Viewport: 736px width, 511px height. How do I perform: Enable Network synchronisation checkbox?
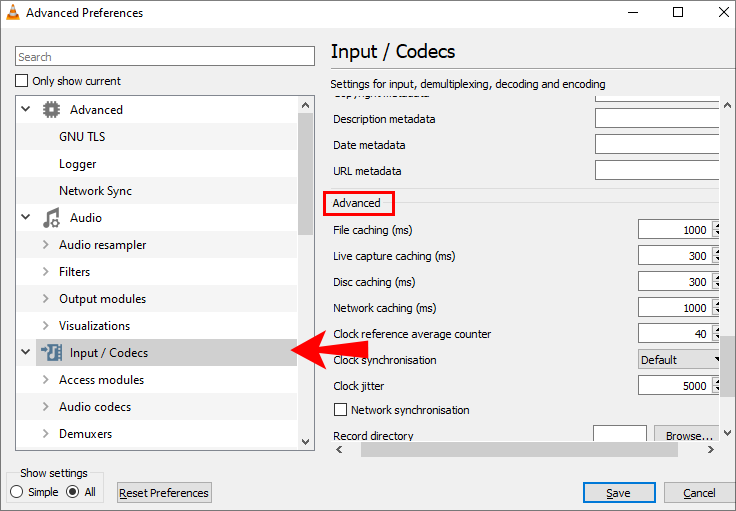tap(340, 410)
